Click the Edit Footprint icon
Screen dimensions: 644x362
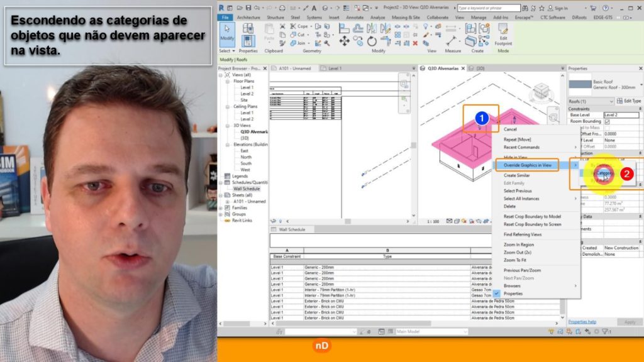pos(503,33)
